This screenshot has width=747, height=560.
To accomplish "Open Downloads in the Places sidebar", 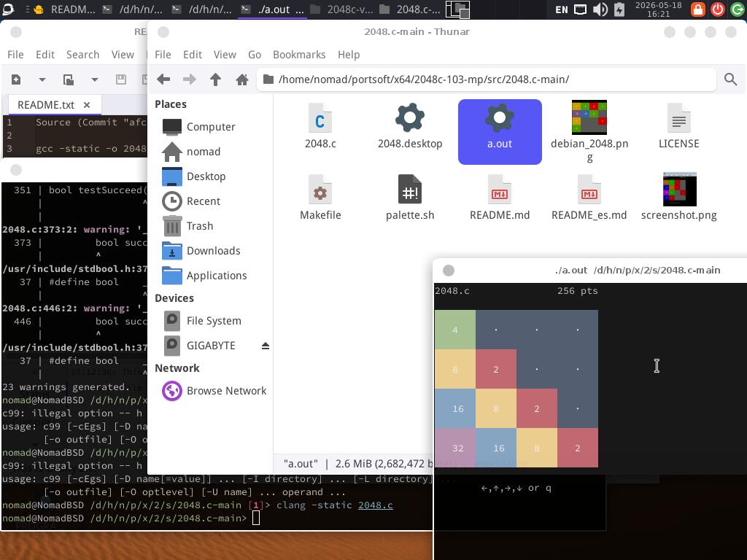I will 214,251.
